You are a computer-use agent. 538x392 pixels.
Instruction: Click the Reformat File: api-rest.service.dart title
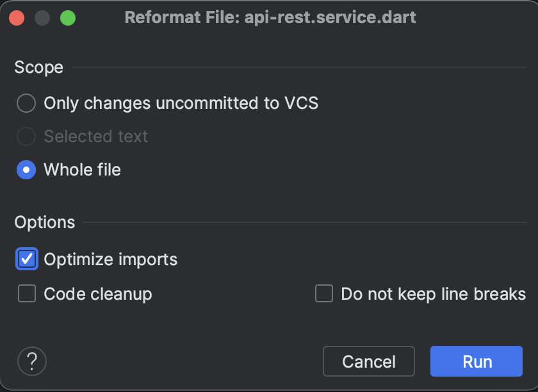(270, 17)
